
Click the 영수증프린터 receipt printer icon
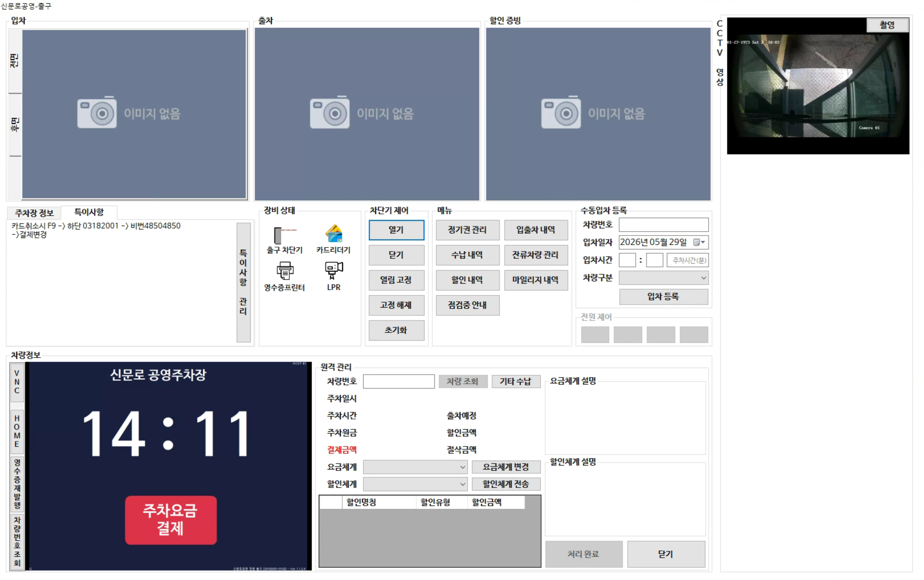coord(285,271)
